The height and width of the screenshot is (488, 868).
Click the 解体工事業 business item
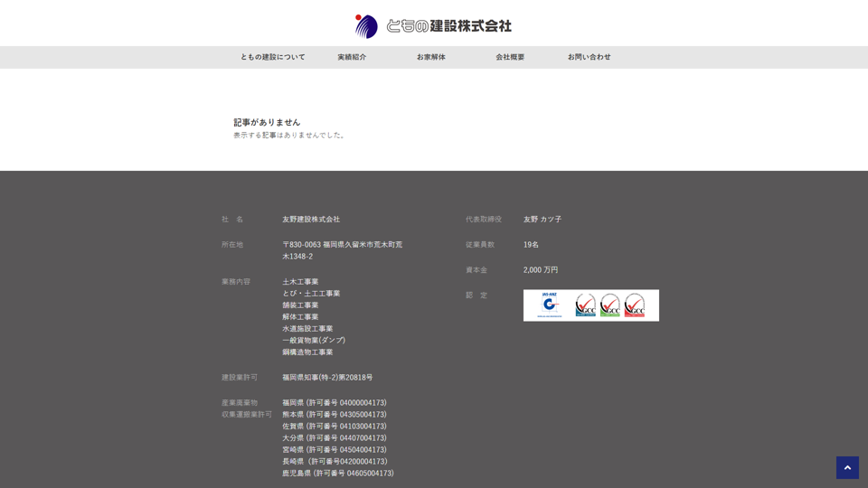(x=300, y=317)
